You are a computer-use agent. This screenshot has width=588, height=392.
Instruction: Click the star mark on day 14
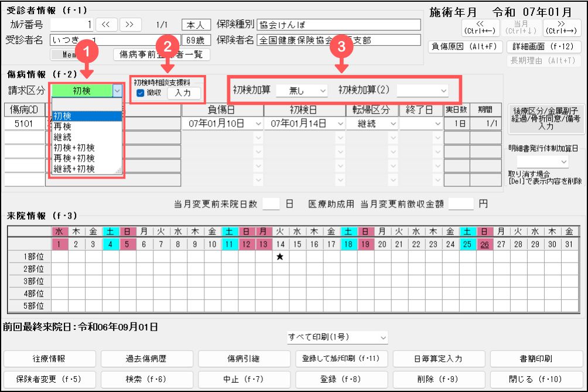click(x=280, y=256)
